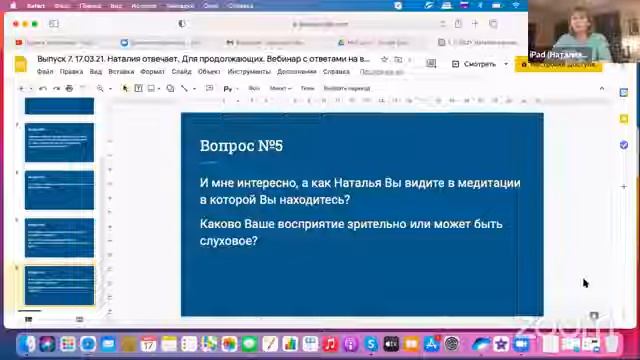Collapse the Slides toolbar with chevron
This screenshot has width=640, height=360.
pyautogui.click(x=602, y=88)
